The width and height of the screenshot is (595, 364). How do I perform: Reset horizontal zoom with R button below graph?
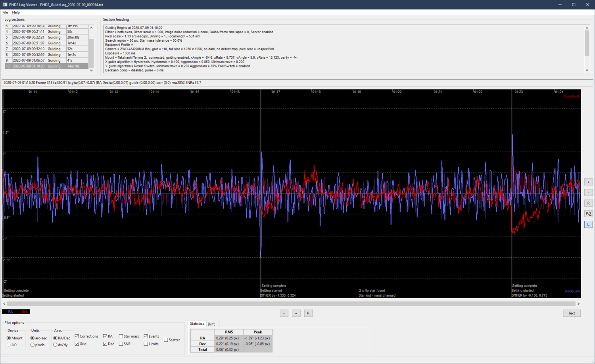[x=308, y=313]
